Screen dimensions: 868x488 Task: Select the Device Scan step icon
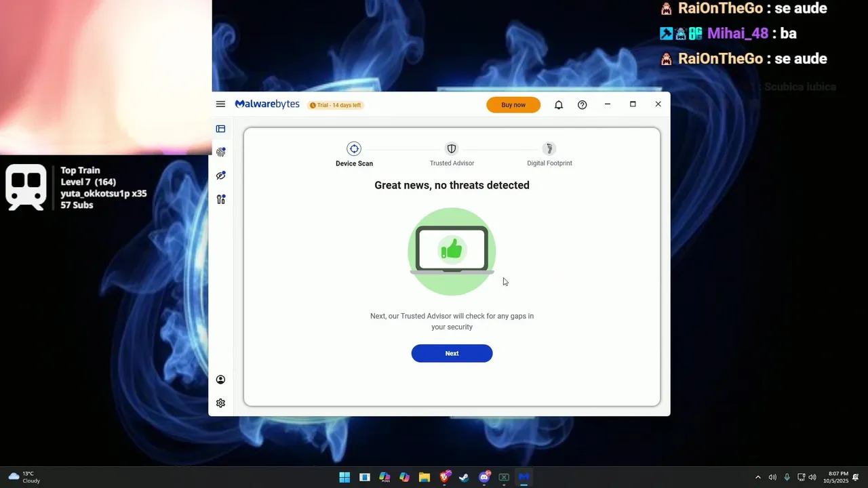(354, 148)
